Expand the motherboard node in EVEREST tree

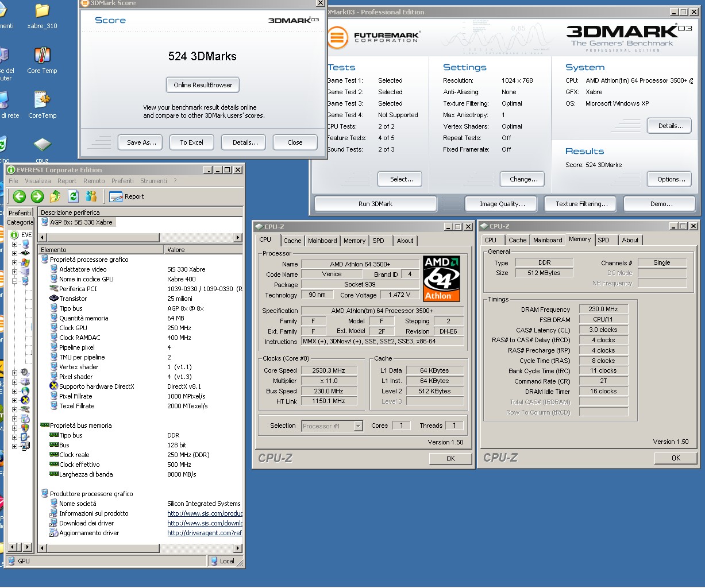(x=14, y=253)
